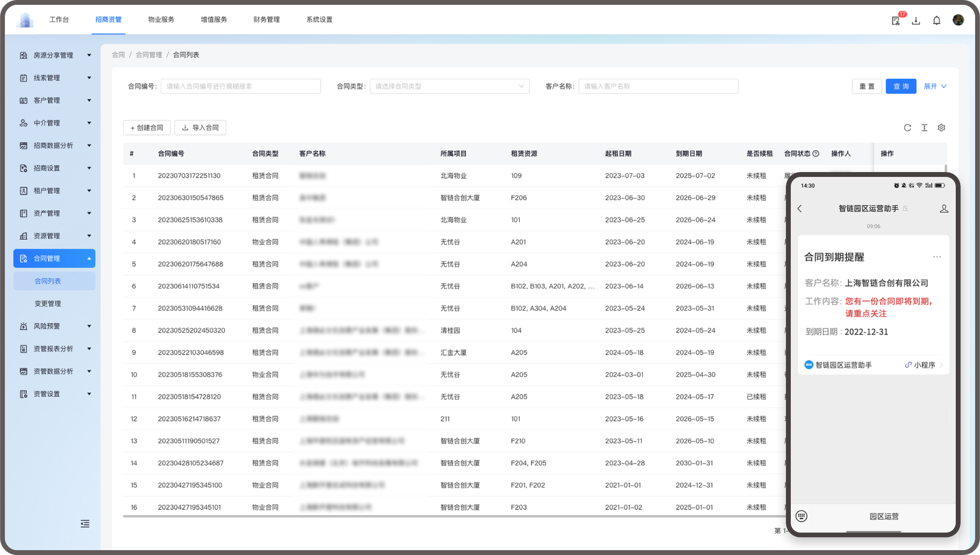
Task: Select 变更管理 in the sidebar
Action: point(48,304)
